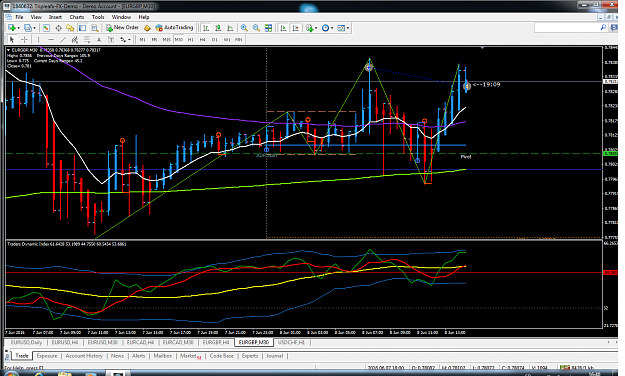Open the Insert menu
The height and width of the screenshot is (376, 625).
point(55,17)
